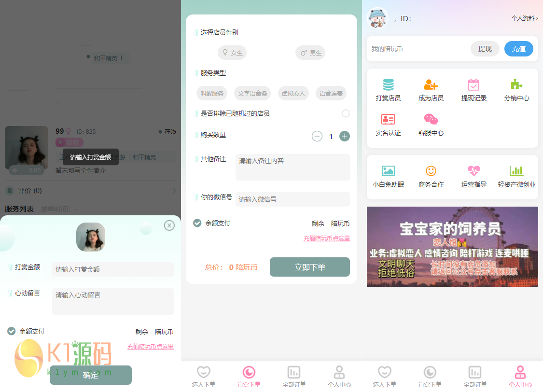Open 个人中心 tab in middle screen
The width and height of the screenshot is (543, 392).
(x=339, y=377)
